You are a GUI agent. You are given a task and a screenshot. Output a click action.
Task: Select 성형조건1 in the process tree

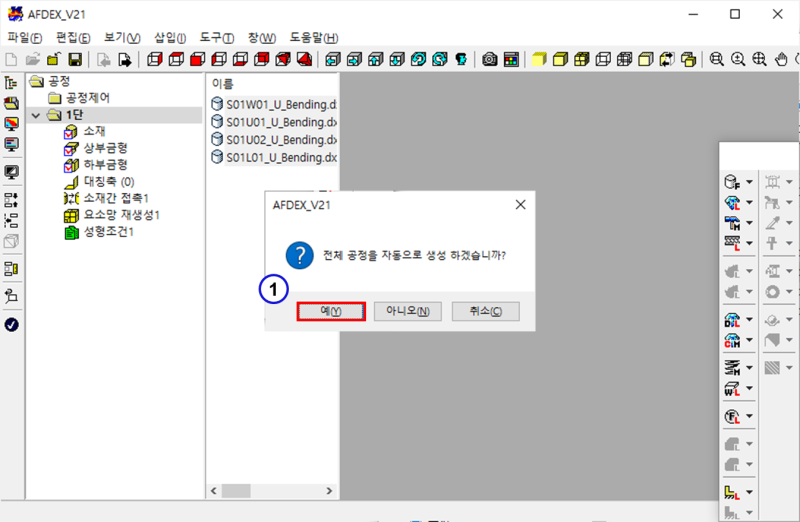coord(108,232)
